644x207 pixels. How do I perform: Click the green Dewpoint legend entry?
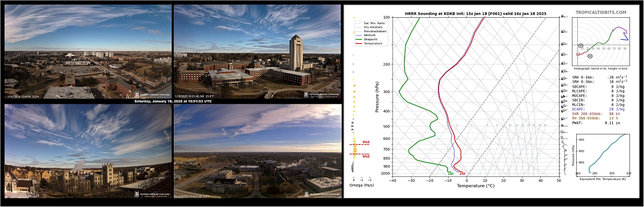tap(367, 39)
